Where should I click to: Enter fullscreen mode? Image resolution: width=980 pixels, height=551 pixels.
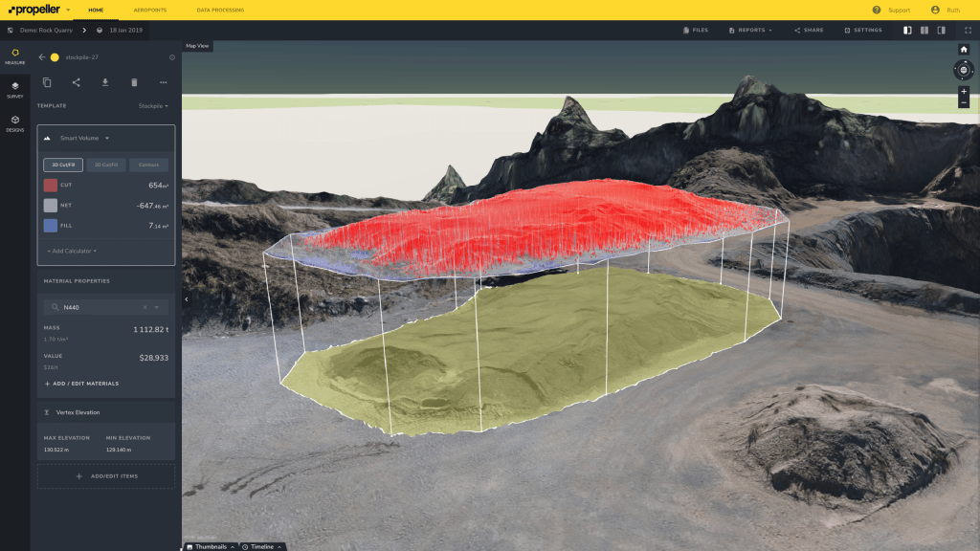tap(968, 31)
